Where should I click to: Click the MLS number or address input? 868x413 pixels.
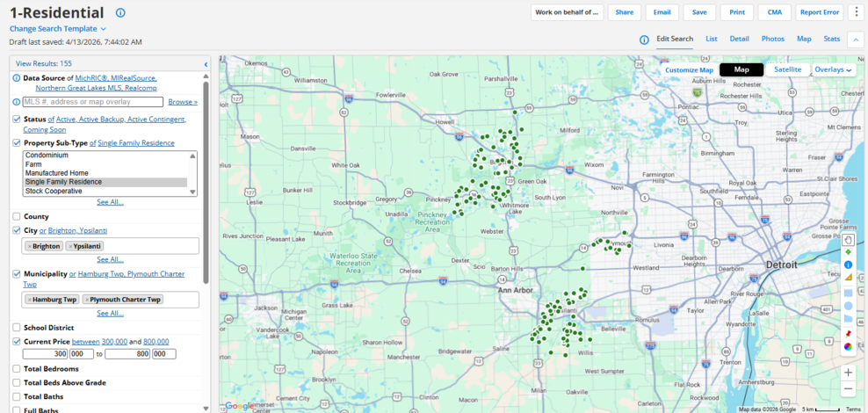click(x=93, y=102)
